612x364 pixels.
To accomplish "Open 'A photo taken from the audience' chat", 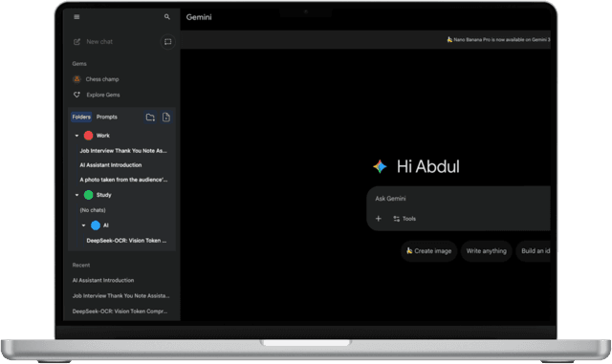I will [x=123, y=180].
